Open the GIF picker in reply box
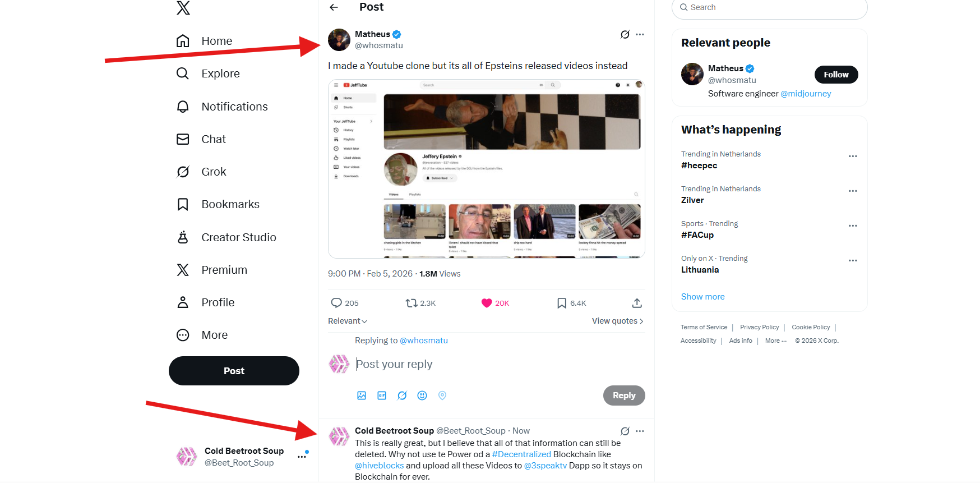This screenshot has width=980, height=483. tap(382, 395)
